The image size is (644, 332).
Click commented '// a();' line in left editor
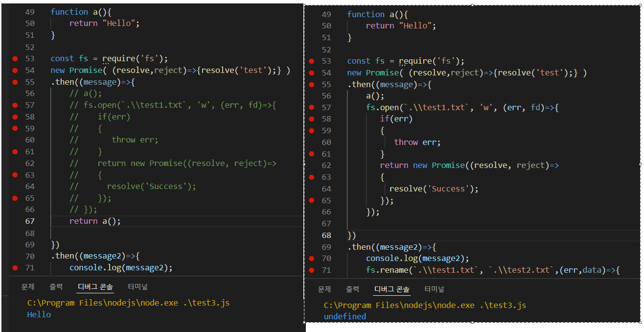coord(86,94)
